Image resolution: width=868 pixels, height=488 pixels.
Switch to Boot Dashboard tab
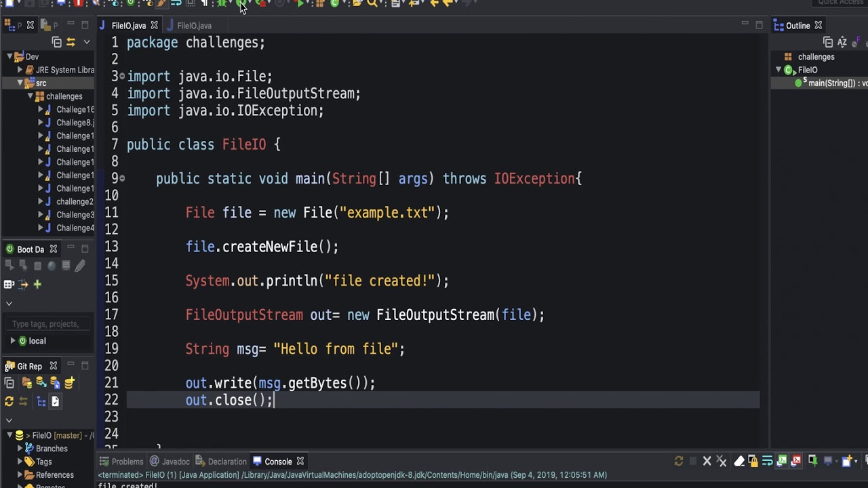click(31, 249)
